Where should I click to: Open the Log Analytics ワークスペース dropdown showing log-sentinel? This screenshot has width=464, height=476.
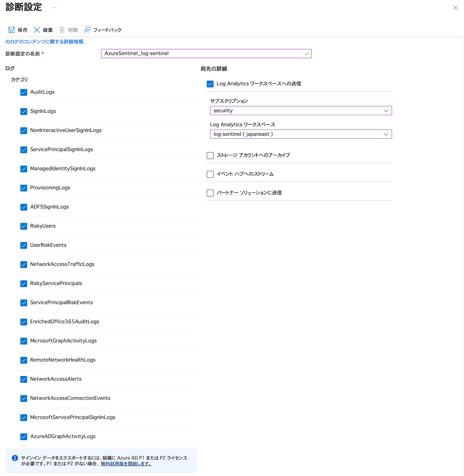click(301, 134)
